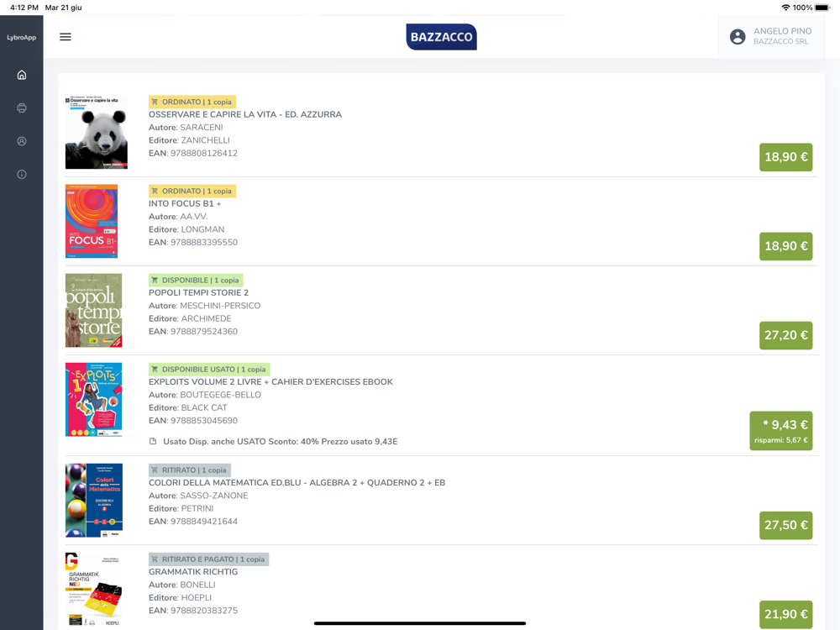
Task: Open the Grammatik Richtig cover
Action: coord(94,590)
